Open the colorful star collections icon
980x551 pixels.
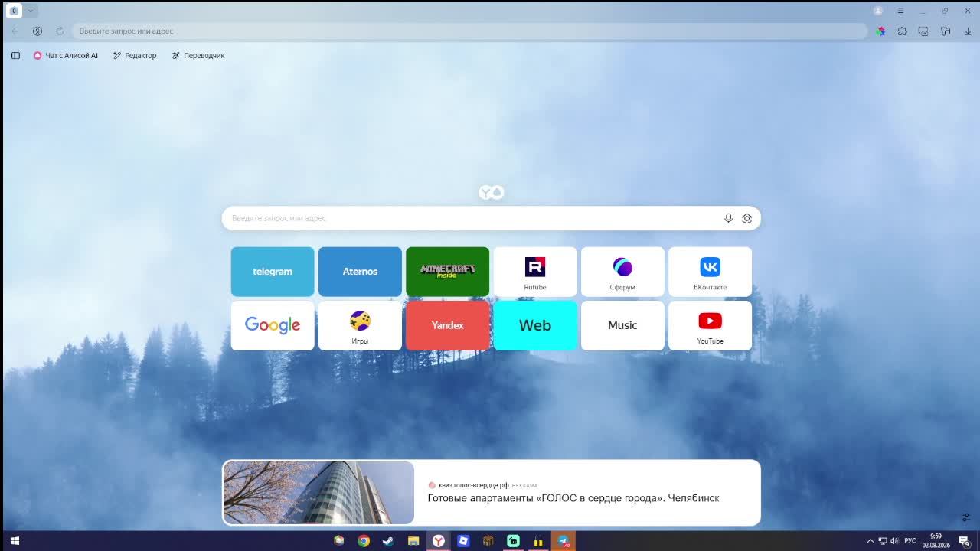[x=880, y=31]
